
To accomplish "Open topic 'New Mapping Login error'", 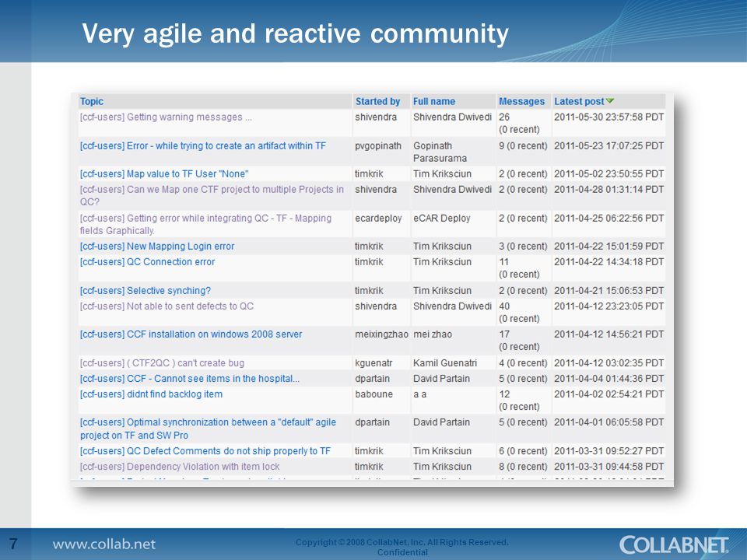I will click(157, 247).
